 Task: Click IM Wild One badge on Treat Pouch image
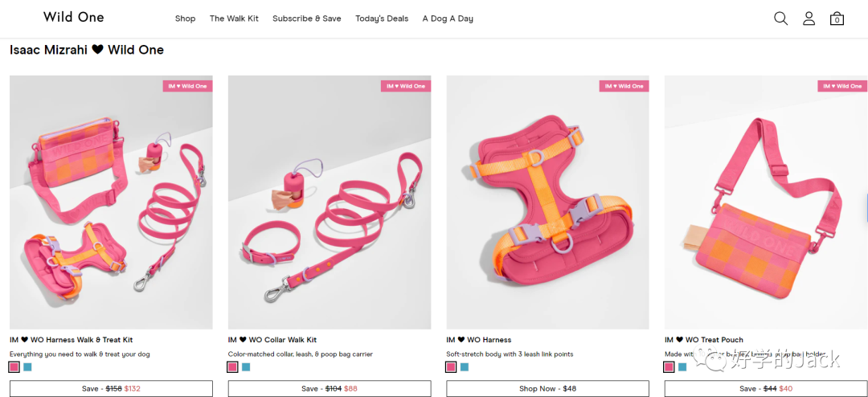click(842, 86)
